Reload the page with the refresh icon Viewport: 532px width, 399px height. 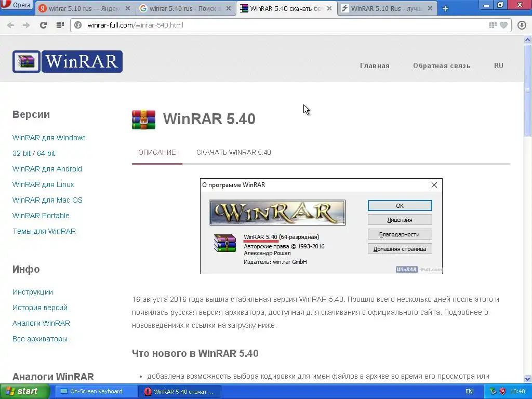43,25
